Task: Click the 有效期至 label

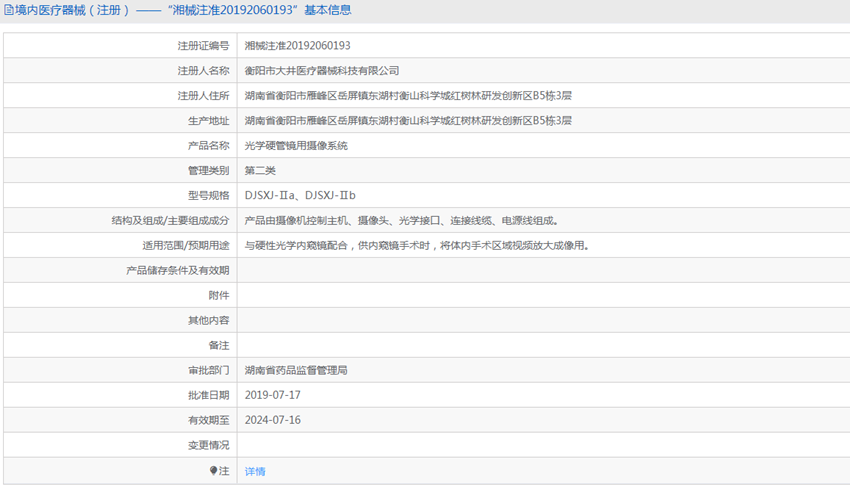Action: tap(208, 420)
